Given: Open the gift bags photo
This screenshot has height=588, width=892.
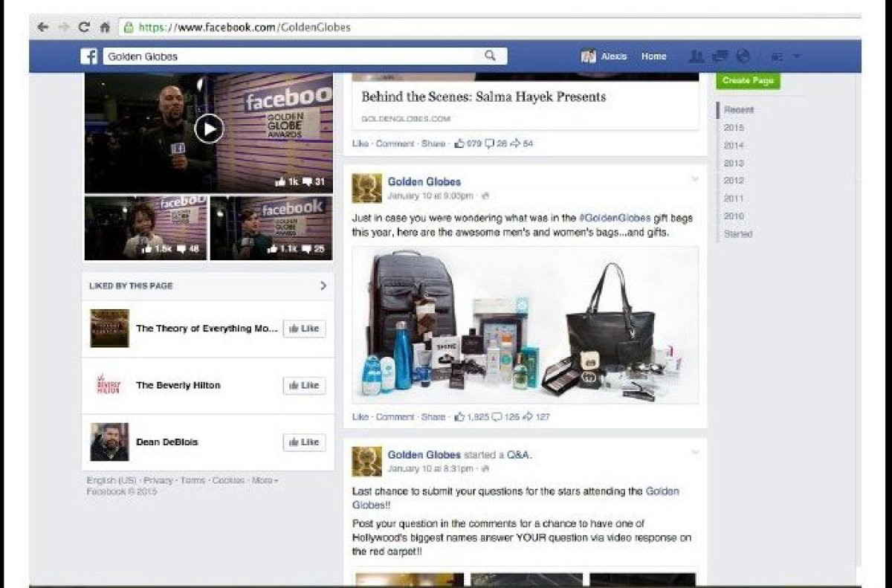Looking at the screenshot, I should click(x=525, y=325).
